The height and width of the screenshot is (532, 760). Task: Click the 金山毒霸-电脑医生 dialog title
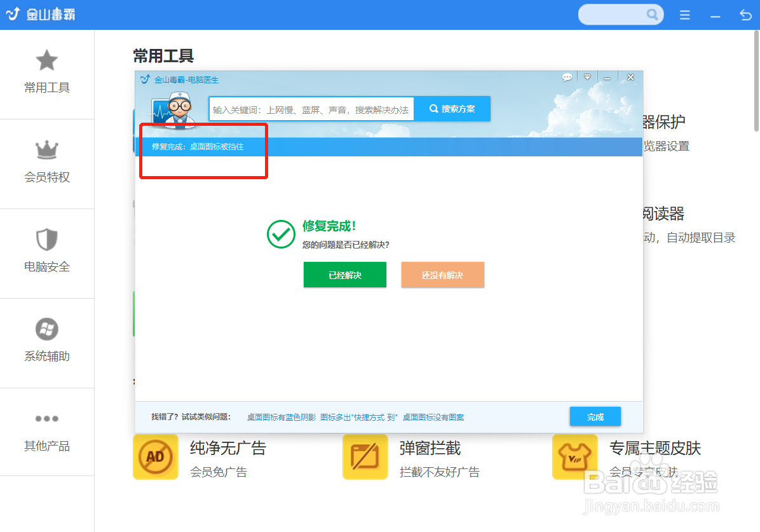coord(186,79)
